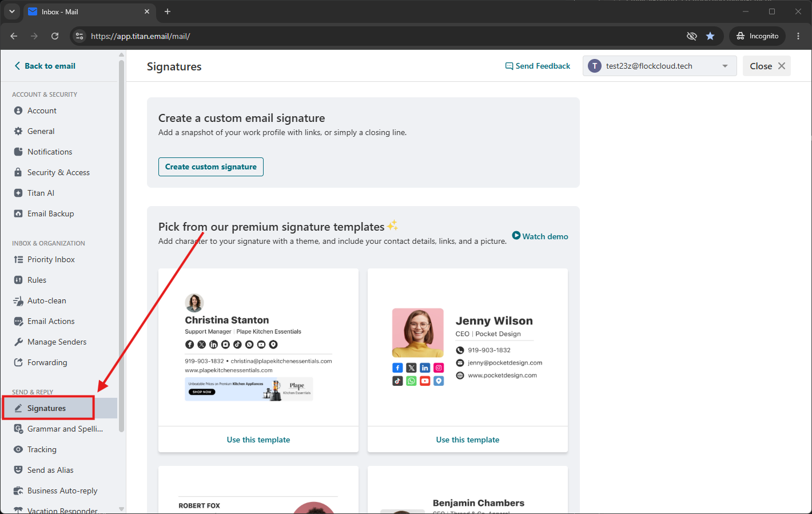This screenshot has height=514, width=812.
Task: Click Jenny Wilson template preview
Action: (x=468, y=347)
